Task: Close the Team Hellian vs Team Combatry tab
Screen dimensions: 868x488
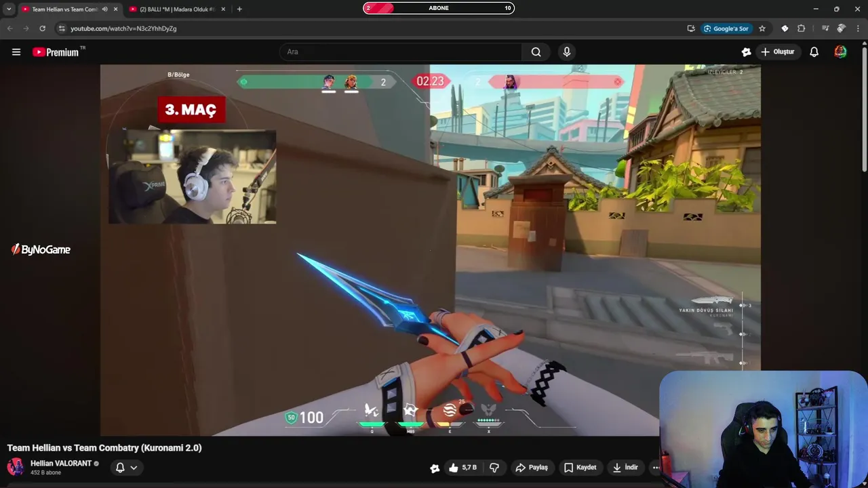Action: (x=115, y=9)
